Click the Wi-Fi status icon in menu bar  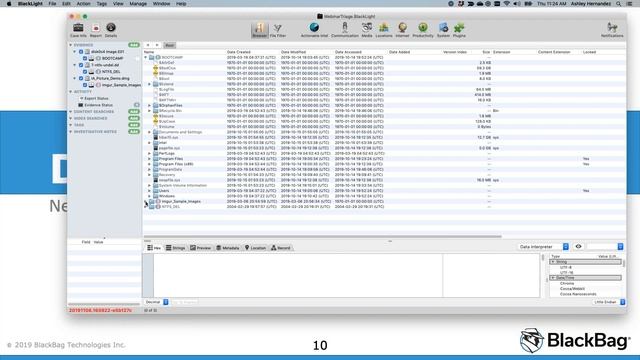(507, 4)
